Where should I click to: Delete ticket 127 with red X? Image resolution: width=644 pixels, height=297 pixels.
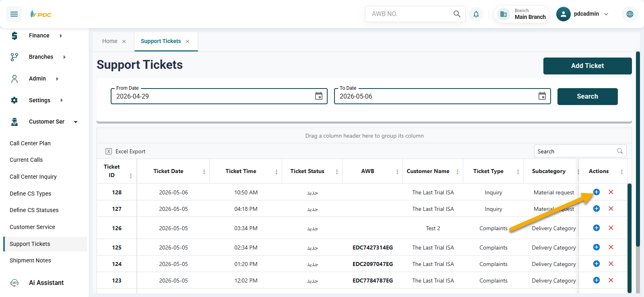(x=611, y=208)
